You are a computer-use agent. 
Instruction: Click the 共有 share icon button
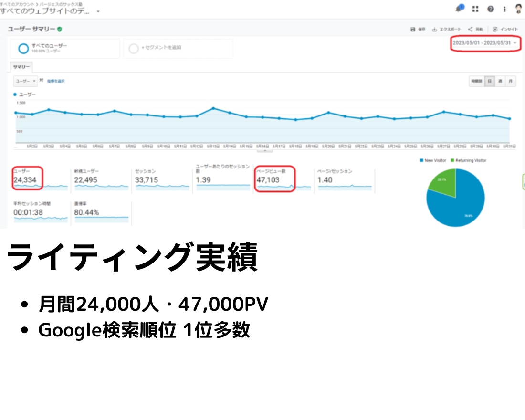(475, 30)
